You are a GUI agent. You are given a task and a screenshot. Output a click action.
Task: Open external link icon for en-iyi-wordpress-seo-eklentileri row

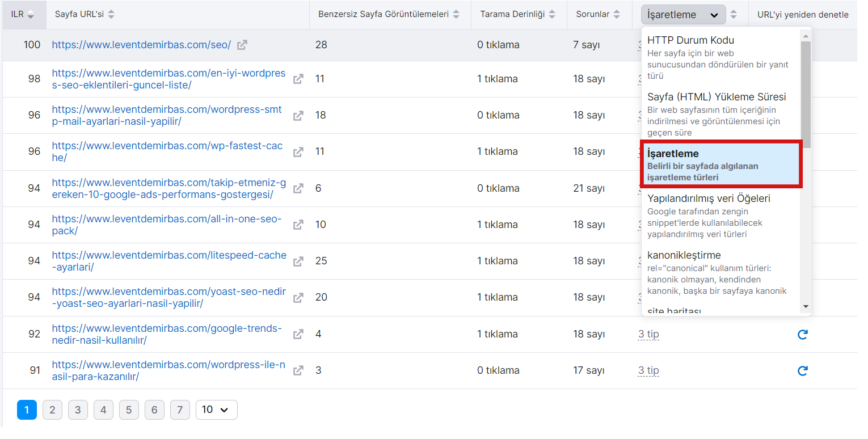[x=298, y=79]
